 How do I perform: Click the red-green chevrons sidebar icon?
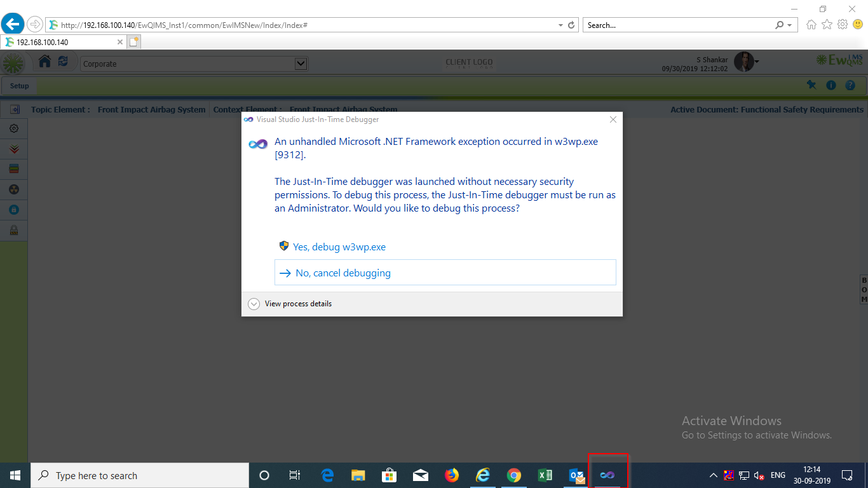point(14,149)
